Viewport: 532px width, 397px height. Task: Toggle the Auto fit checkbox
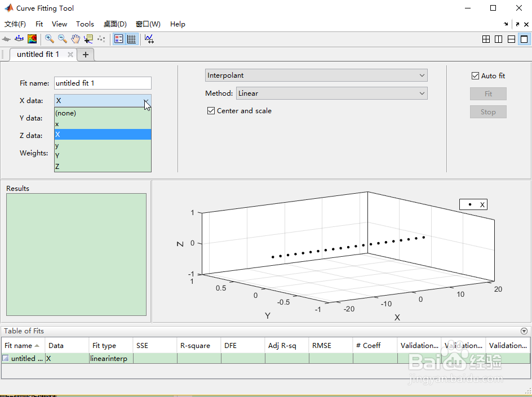[x=475, y=76]
